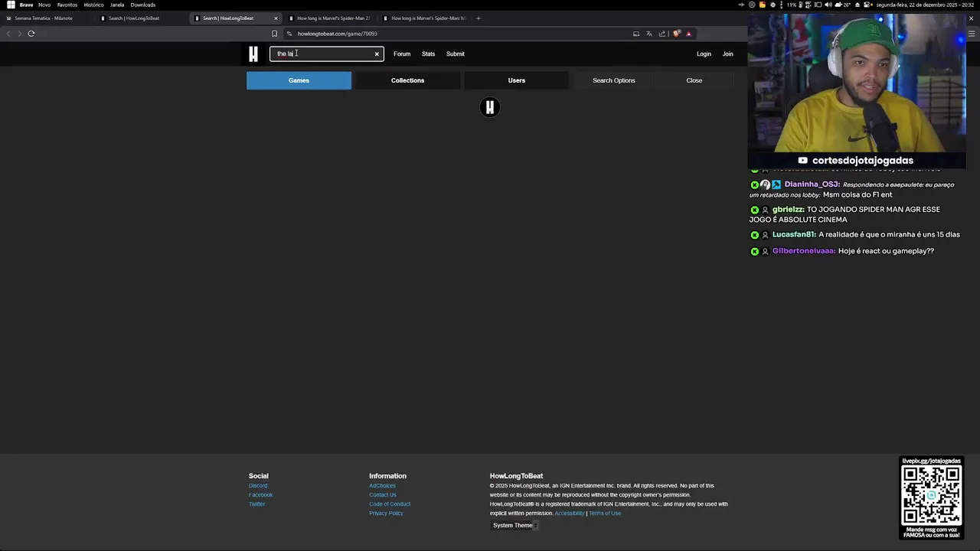Open the browser hamburger menu icon
Viewport: 980px width, 551px height.
[972, 34]
